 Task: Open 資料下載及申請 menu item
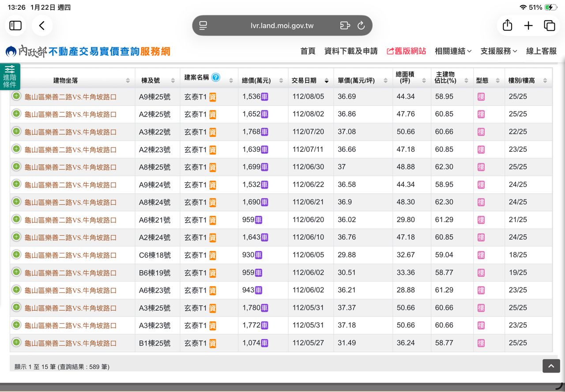[x=351, y=51]
